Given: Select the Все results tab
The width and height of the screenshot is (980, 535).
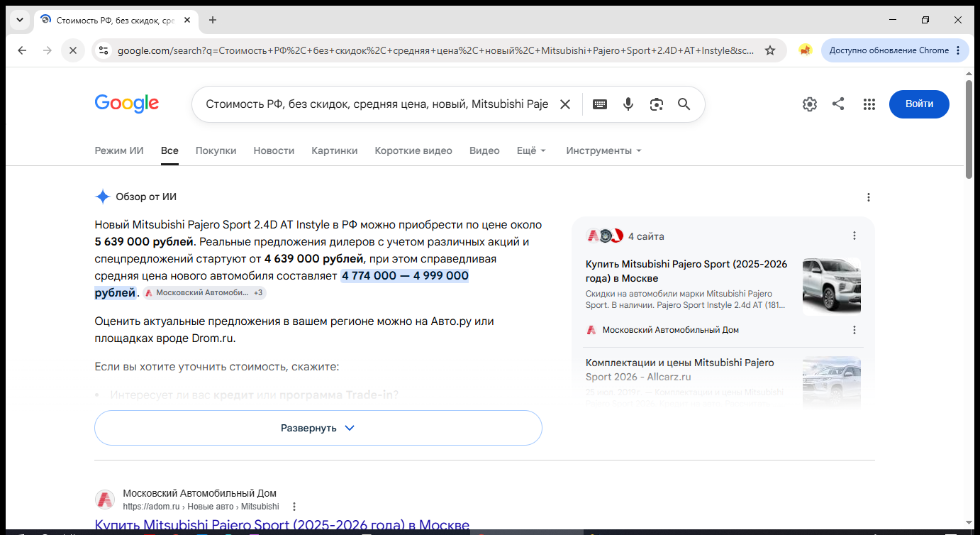Looking at the screenshot, I should click(169, 150).
